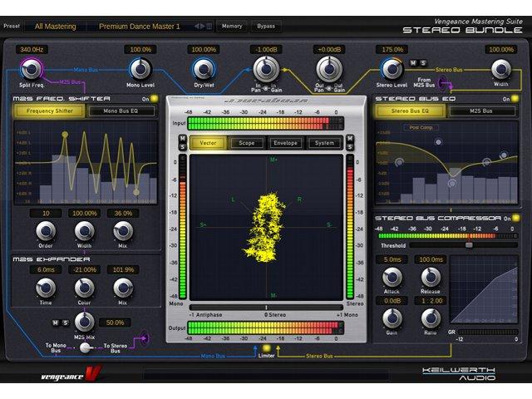The width and height of the screenshot is (532, 399).
Task: Switch analyzer to System view
Action: (x=324, y=143)
